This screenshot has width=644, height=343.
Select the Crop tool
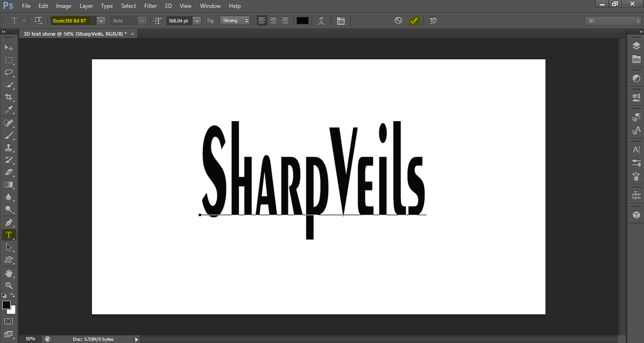[9, 97]
